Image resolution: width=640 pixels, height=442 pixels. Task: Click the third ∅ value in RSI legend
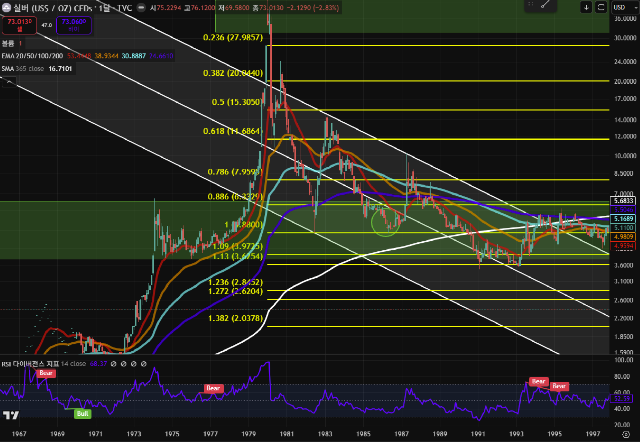click(133, 364)
